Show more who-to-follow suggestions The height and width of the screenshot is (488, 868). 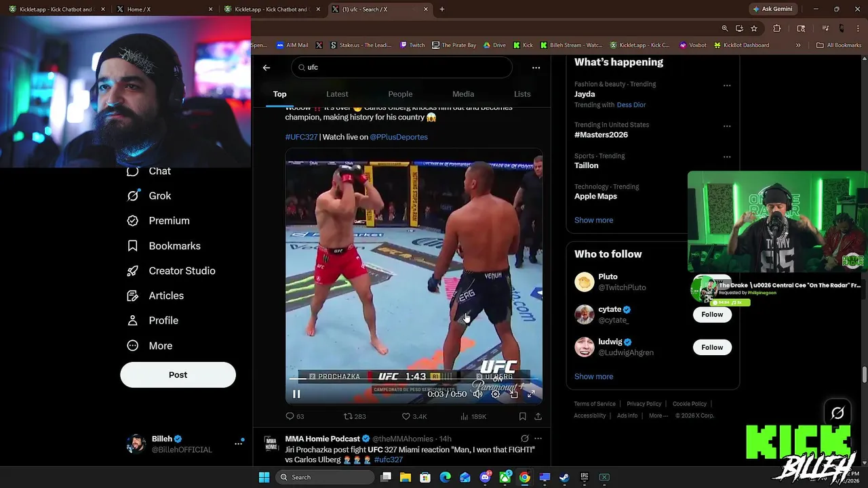pos(593,377)
